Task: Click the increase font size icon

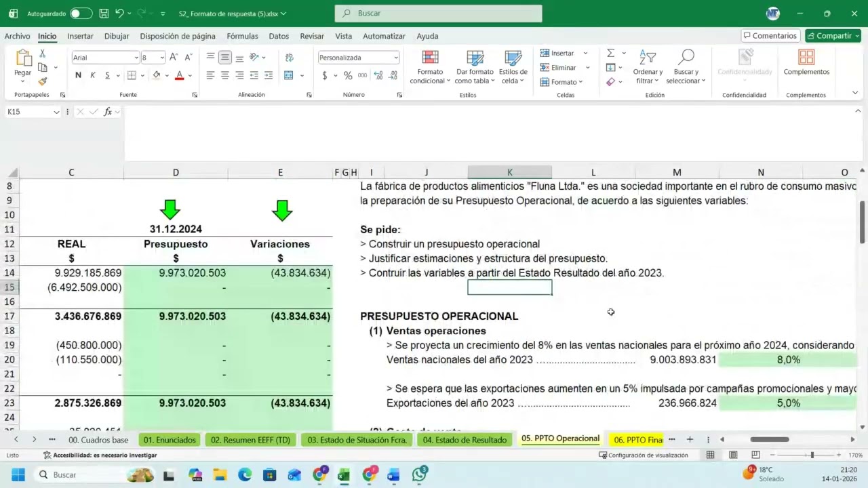Action: [174, 58]
